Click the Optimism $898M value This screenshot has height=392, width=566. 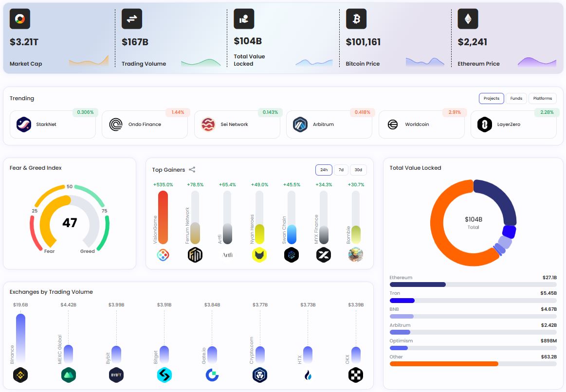click(x=548, y=341)
